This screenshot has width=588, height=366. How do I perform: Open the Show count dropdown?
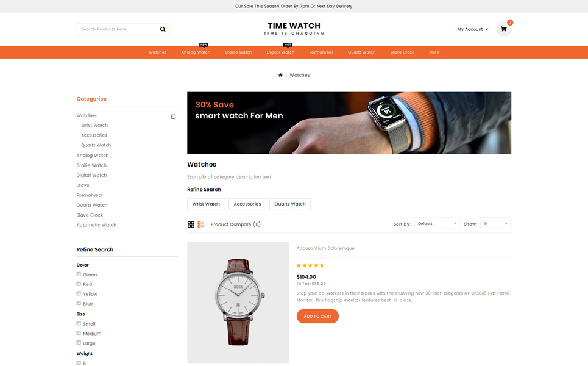[495, 223]
